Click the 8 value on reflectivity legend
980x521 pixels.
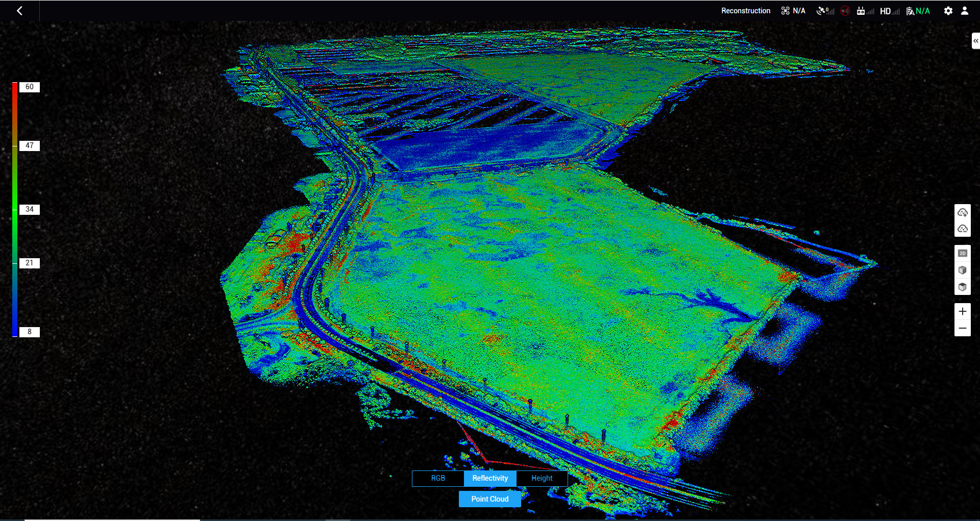[x=30, y=332]
